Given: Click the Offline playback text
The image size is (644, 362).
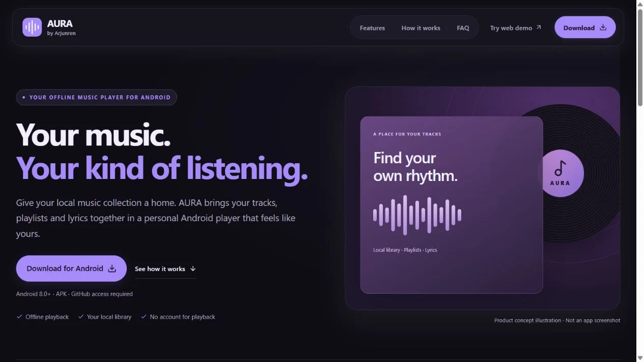Looking at the screenshot, I should (x=47, y=317).
